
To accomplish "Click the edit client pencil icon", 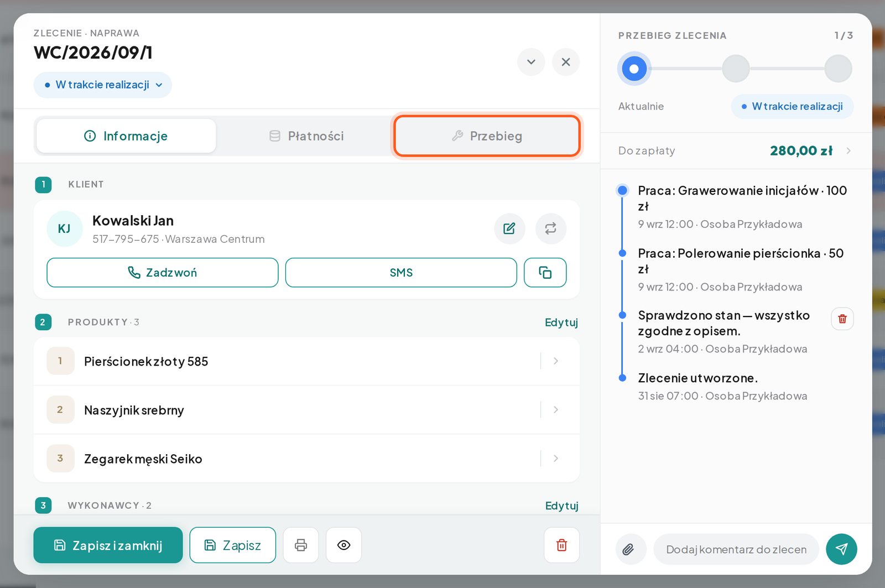I will point(509,228).
